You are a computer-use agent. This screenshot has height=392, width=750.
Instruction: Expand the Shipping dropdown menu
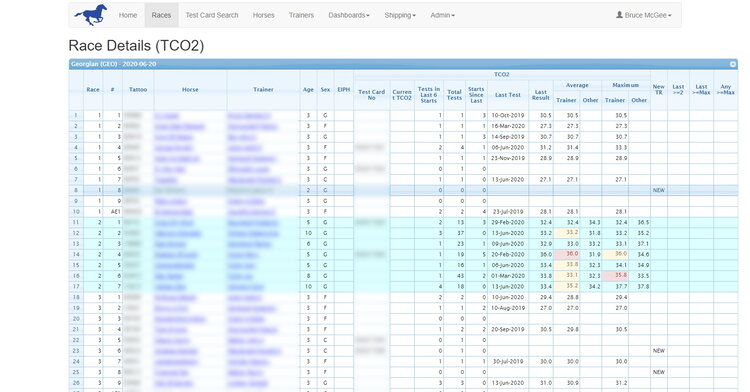[400, 15]
